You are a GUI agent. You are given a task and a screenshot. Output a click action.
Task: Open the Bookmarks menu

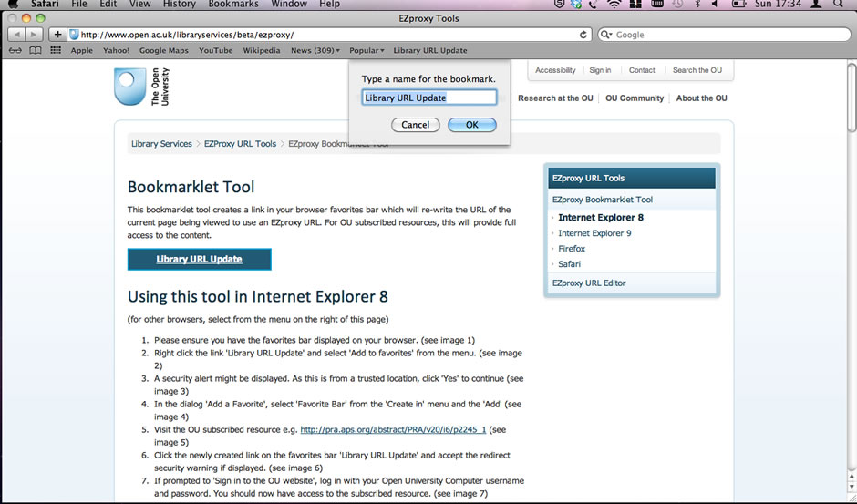(233, 4)
